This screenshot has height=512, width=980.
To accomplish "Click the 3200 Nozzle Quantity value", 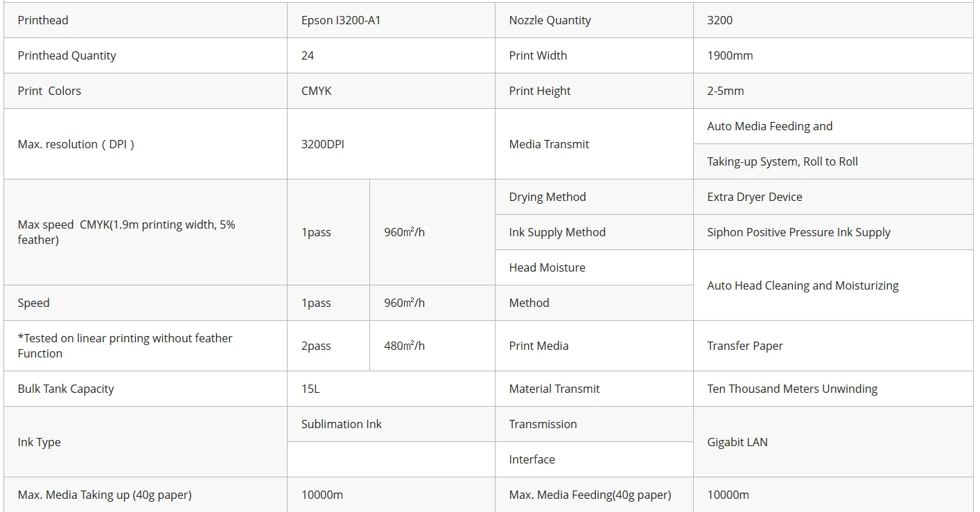I will 719,20.
